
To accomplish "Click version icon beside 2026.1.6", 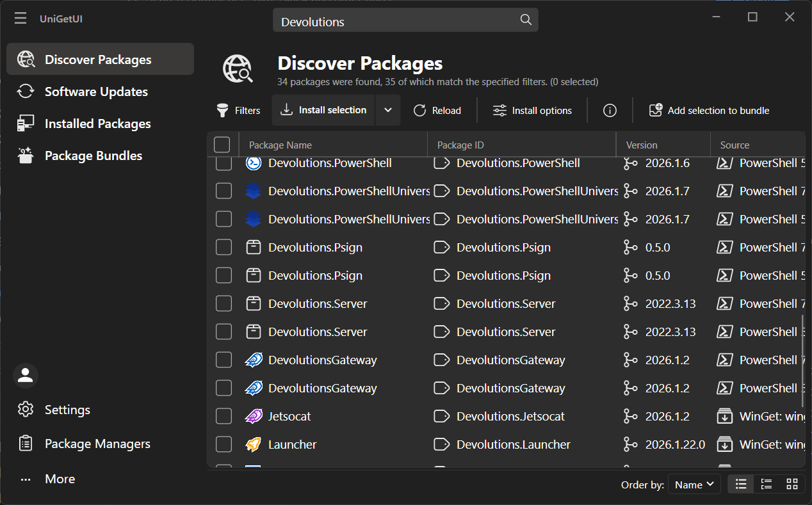I will point(631,163).
